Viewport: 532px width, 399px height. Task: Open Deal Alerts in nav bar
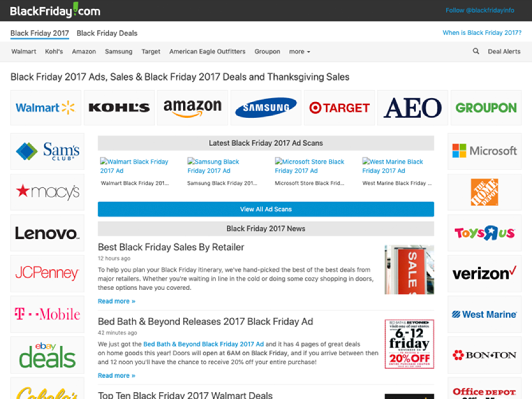504,51
